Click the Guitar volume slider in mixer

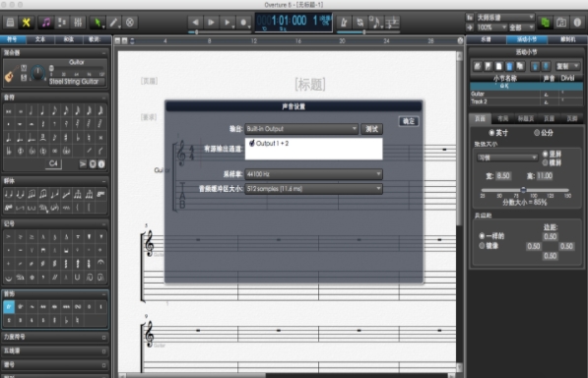77,69
